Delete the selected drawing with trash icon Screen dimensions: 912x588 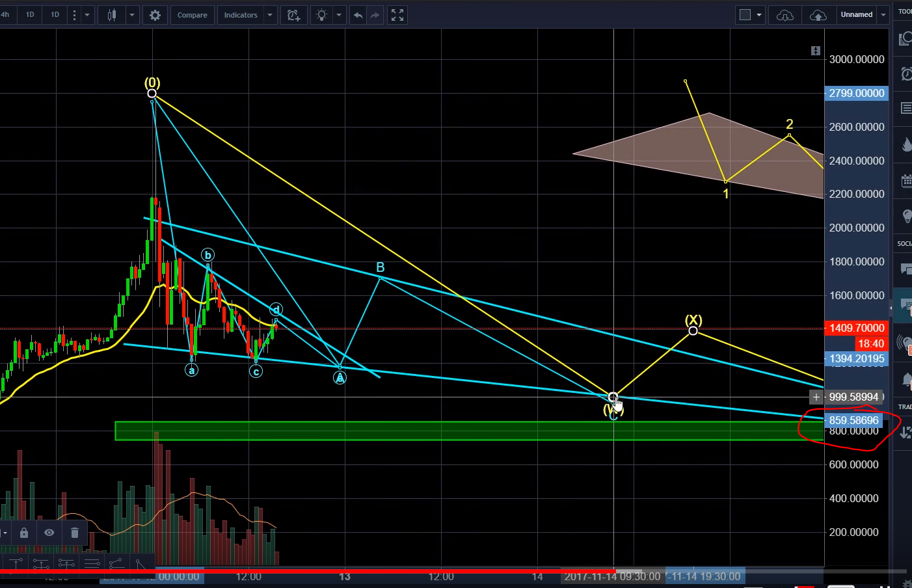point(75,533)
